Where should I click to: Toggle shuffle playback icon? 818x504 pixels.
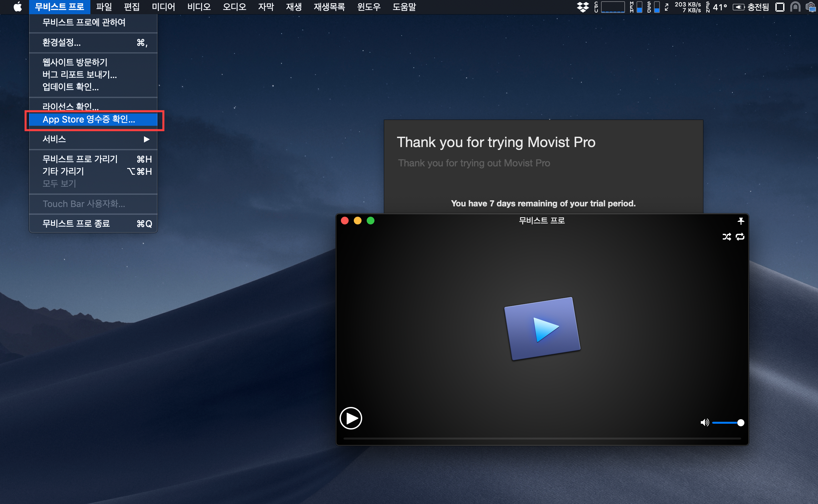(x=727, y=237)
